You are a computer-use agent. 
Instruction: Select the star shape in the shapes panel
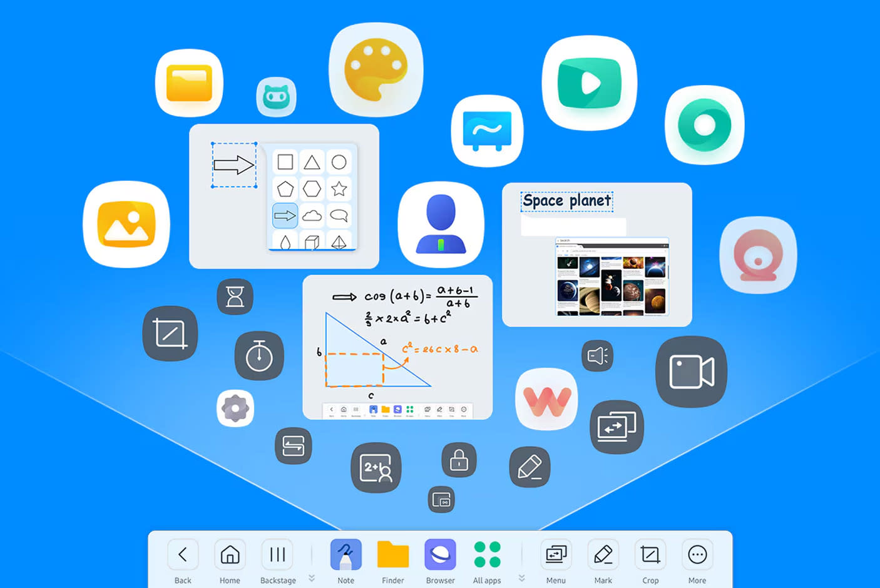point(340,188)
